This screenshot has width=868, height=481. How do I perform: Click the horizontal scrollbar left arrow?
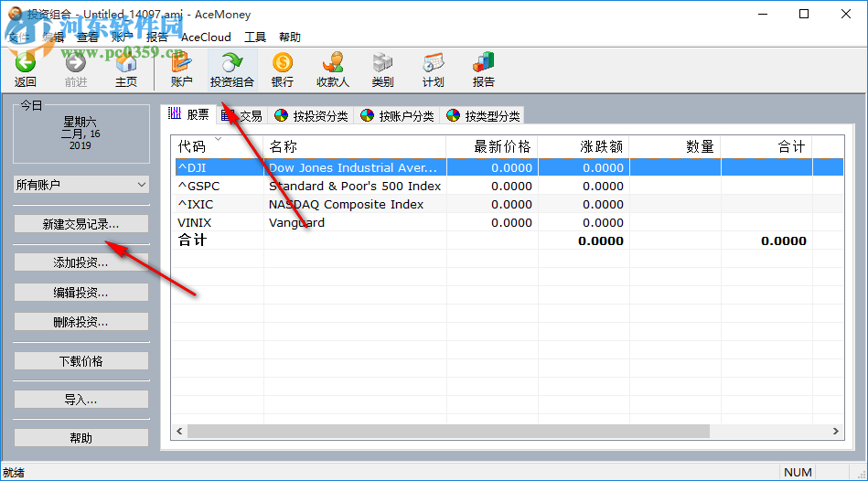(x=179, y=431)
